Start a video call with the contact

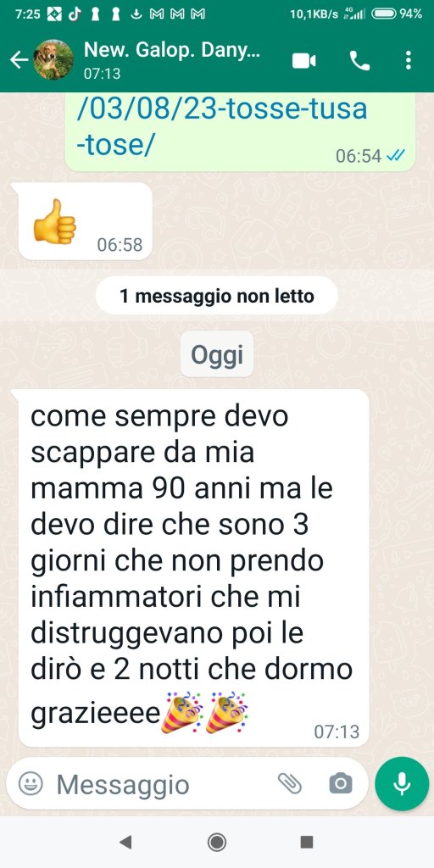point(304,60)
